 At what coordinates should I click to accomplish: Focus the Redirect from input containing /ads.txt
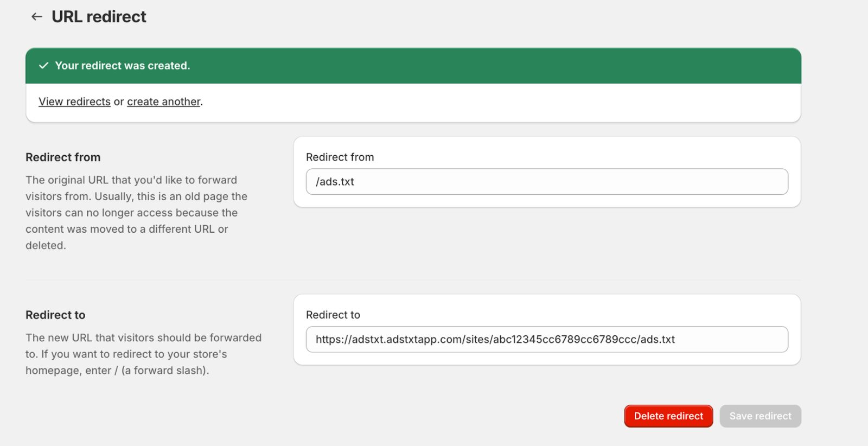[x=546, y=182]
